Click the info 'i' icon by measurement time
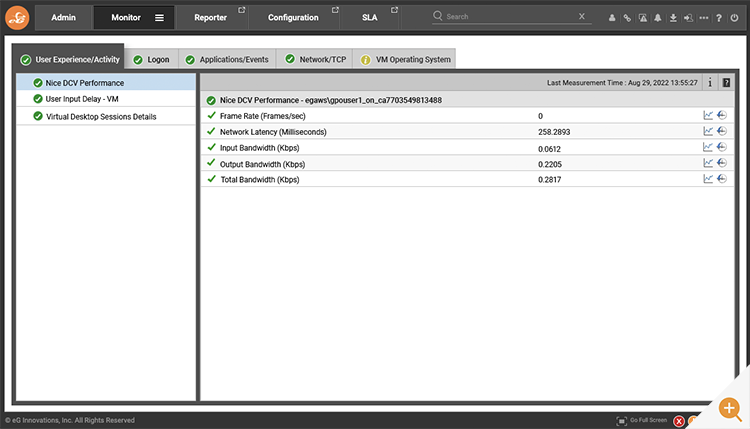Screen dimensions: 750x429 coord(710,82)
